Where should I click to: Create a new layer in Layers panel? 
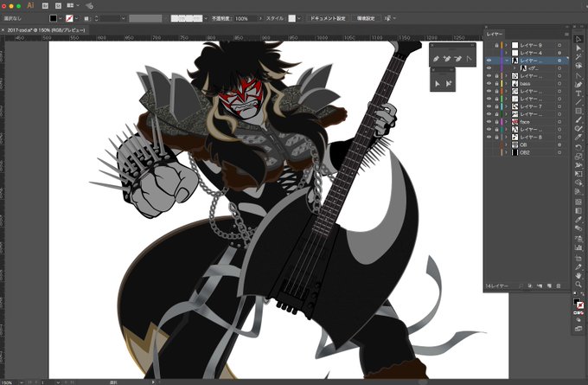point(549,286)
